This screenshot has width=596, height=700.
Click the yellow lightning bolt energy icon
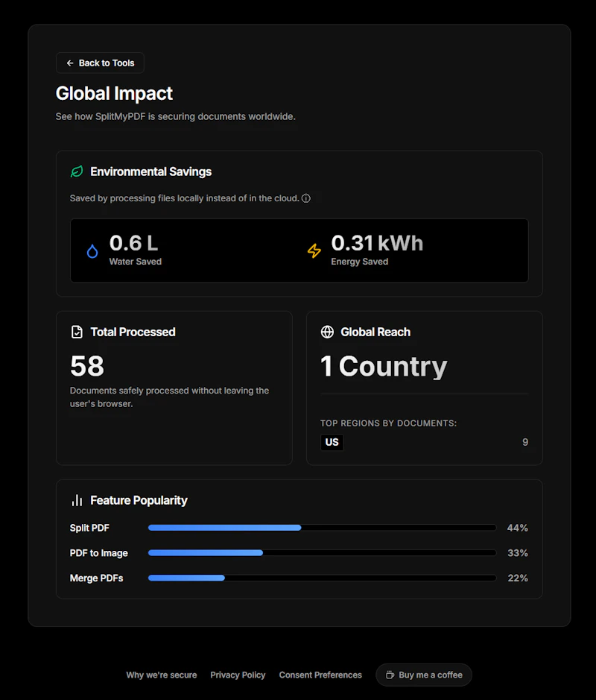point(314,251)
